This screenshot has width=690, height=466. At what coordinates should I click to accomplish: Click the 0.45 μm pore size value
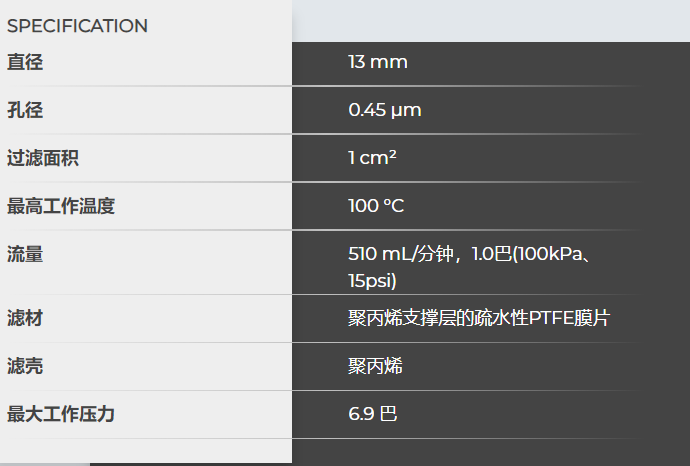coord(384,110)
